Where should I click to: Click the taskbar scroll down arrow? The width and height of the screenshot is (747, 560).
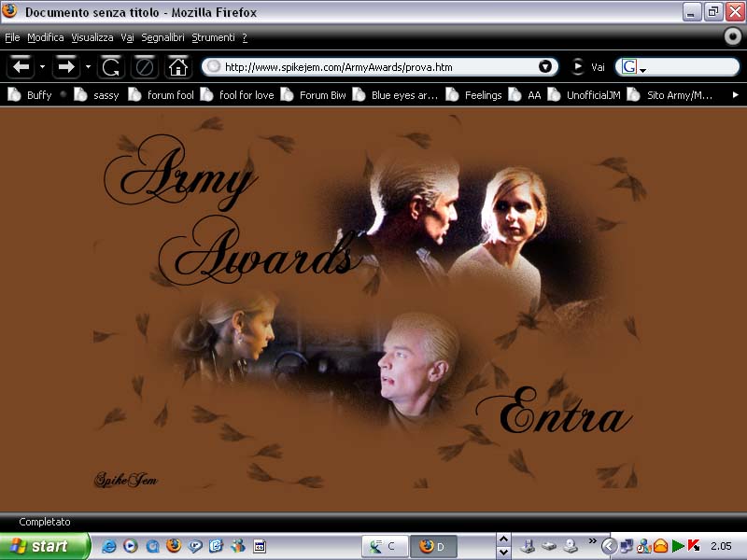(503, 553)
